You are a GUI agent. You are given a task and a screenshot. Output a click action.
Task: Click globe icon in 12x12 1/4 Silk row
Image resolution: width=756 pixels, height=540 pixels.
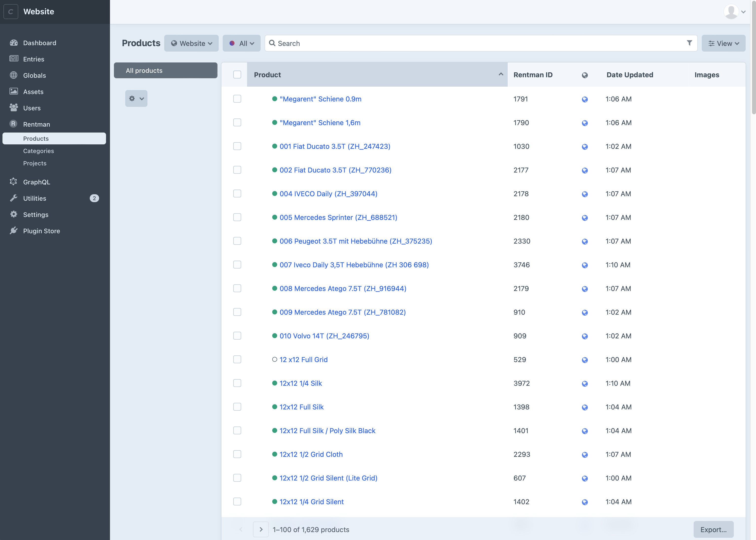[585, 384]
